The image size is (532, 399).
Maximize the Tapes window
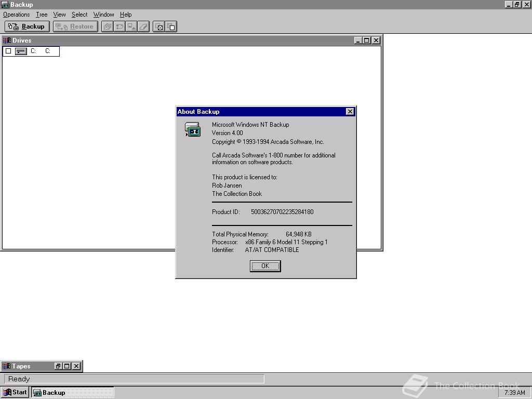(x=67, y=366)
